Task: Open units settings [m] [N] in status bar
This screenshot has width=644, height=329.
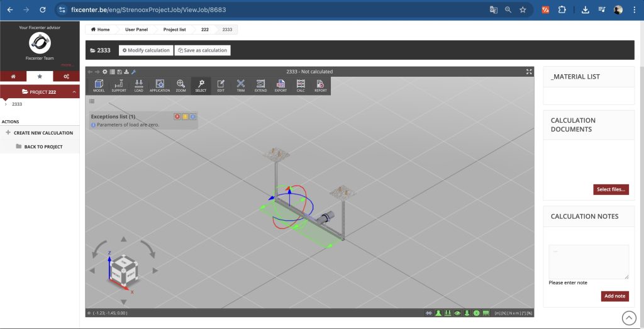Action: (x=513, y=313)
